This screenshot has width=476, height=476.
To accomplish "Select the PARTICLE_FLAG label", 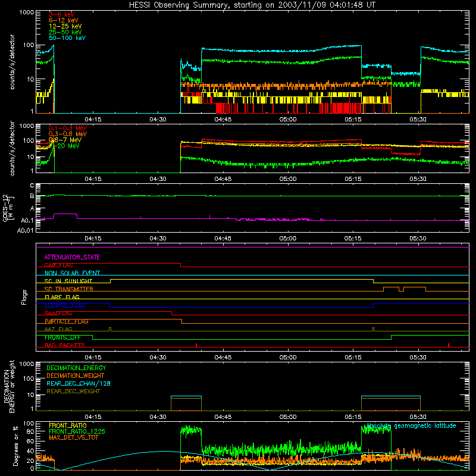I will [67, 321].
